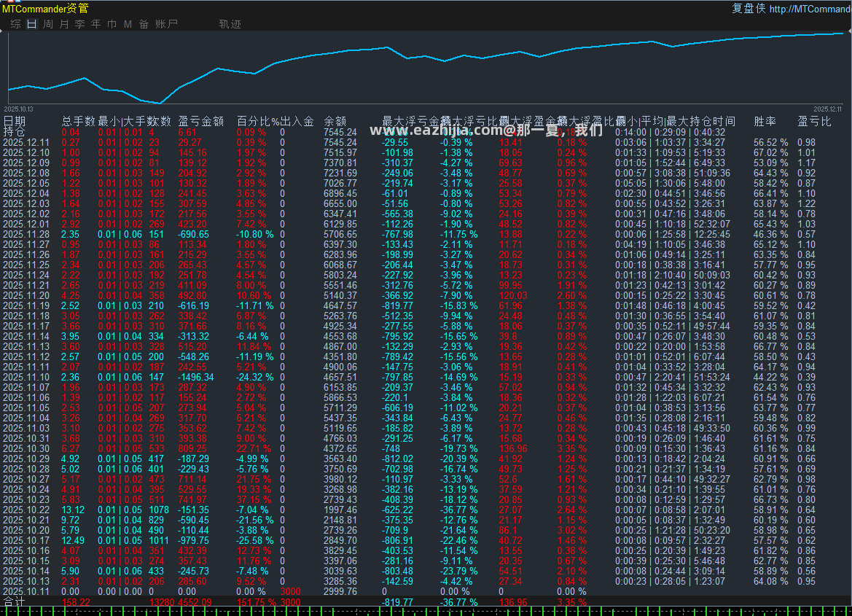Viewport: 852px width, 616px height.
Task: Click the 合计 totals row label
Action: [x=14, y=601]
